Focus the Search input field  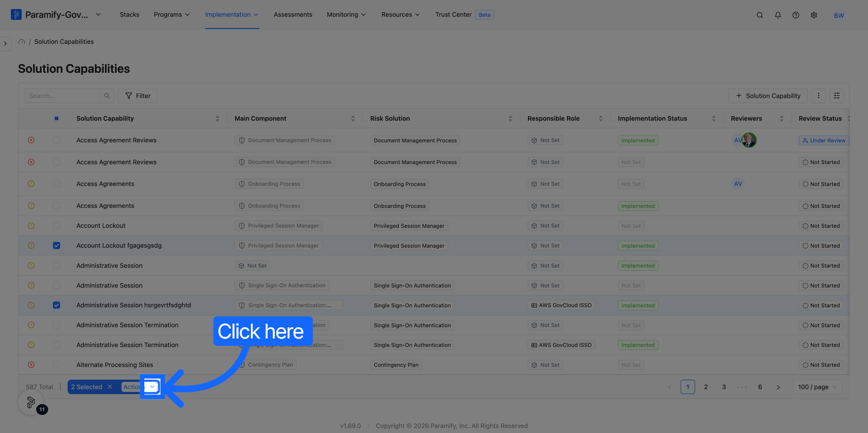pos(62,96)
